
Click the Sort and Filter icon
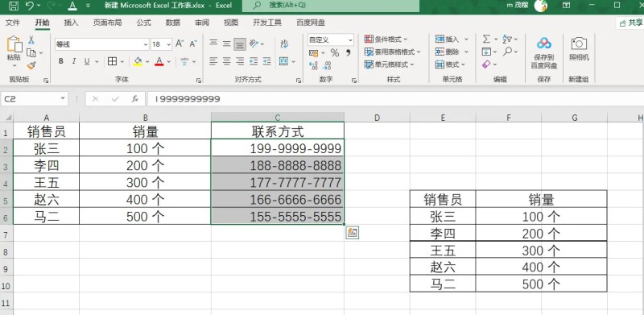508,39
